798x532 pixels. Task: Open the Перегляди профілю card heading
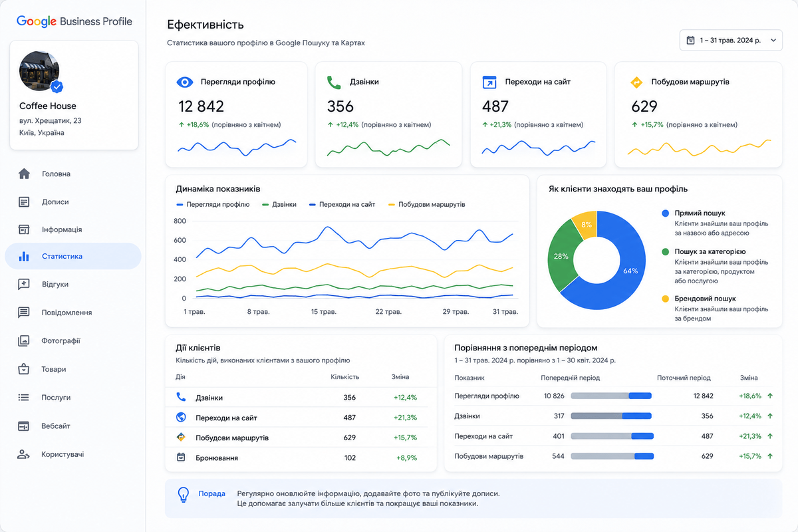(238, 82)
